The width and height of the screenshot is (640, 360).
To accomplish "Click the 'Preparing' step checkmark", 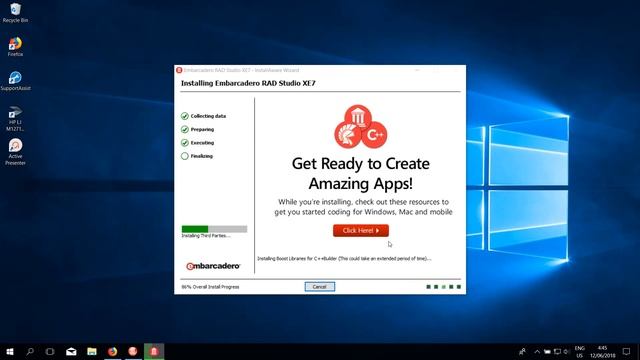I will 184,129.
